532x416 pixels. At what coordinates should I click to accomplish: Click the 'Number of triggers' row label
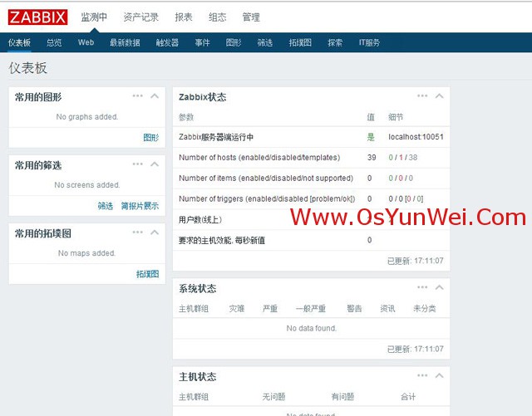pos(267,199)
